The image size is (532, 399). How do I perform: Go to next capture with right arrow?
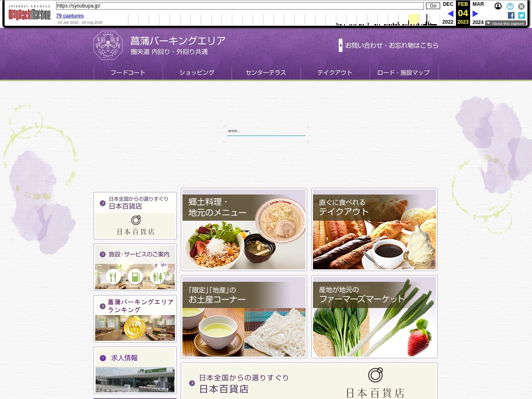tap(475, 14)
